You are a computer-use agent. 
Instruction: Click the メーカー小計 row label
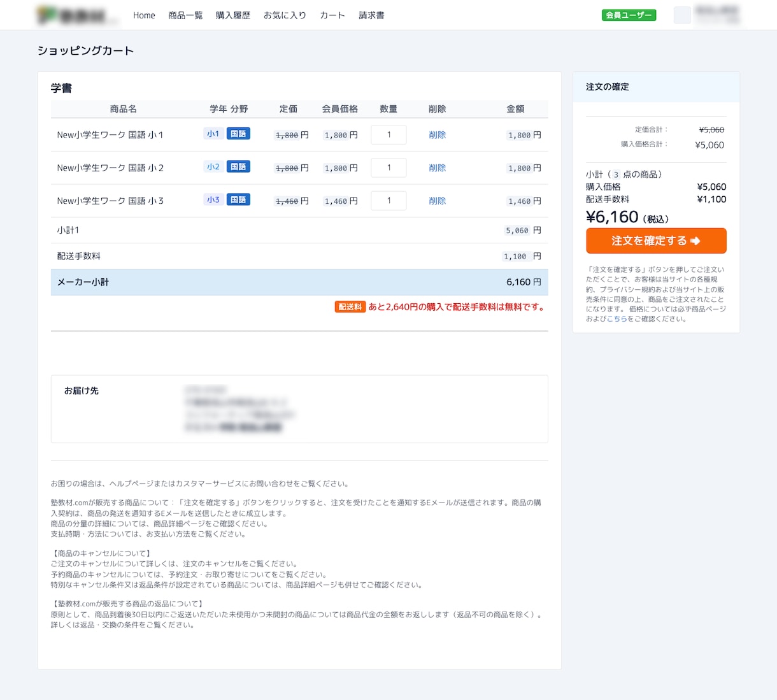pos(83,282)
